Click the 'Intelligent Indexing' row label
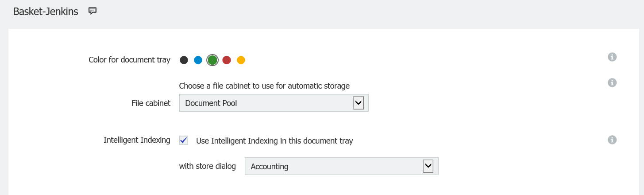 [x=137, y=140]
